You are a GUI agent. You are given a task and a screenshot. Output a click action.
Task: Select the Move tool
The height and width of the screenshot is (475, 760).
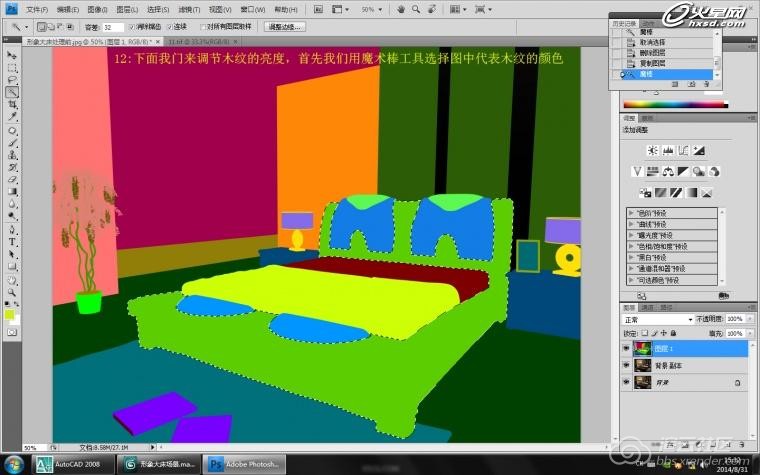tap(12, 55)
